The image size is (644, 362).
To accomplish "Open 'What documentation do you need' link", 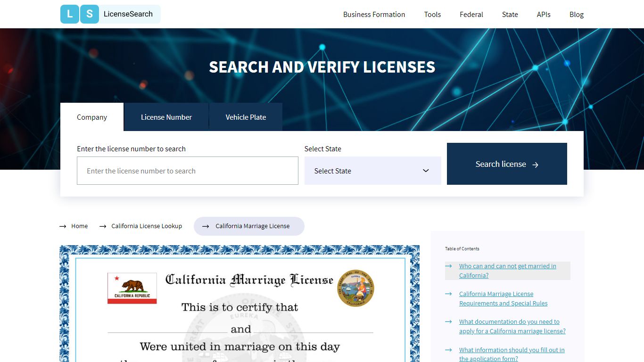I will (x=512, y=326).
